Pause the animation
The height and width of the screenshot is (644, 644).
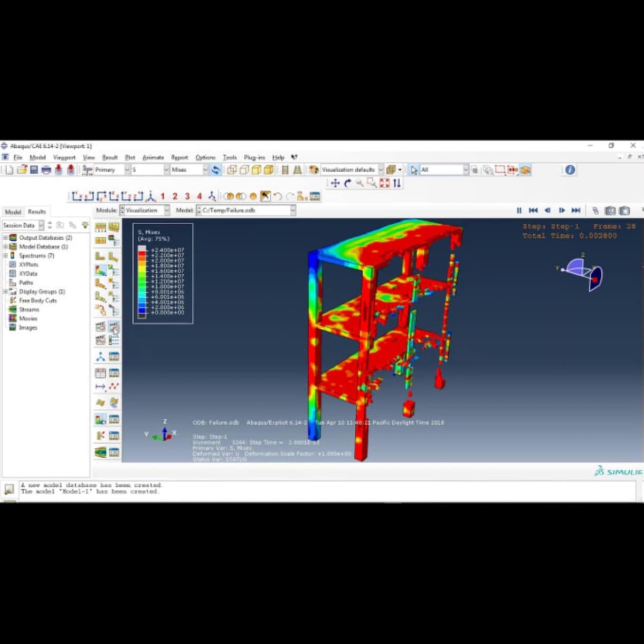click(519, 211)
